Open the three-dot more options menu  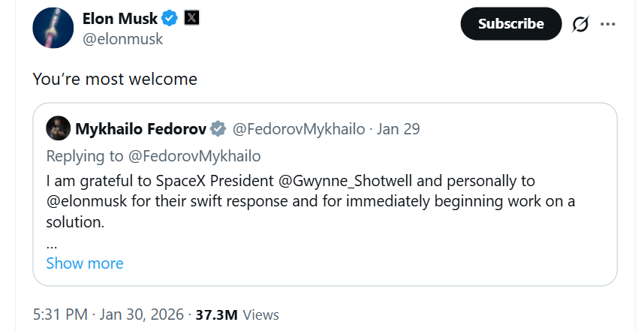coord(609,24)
